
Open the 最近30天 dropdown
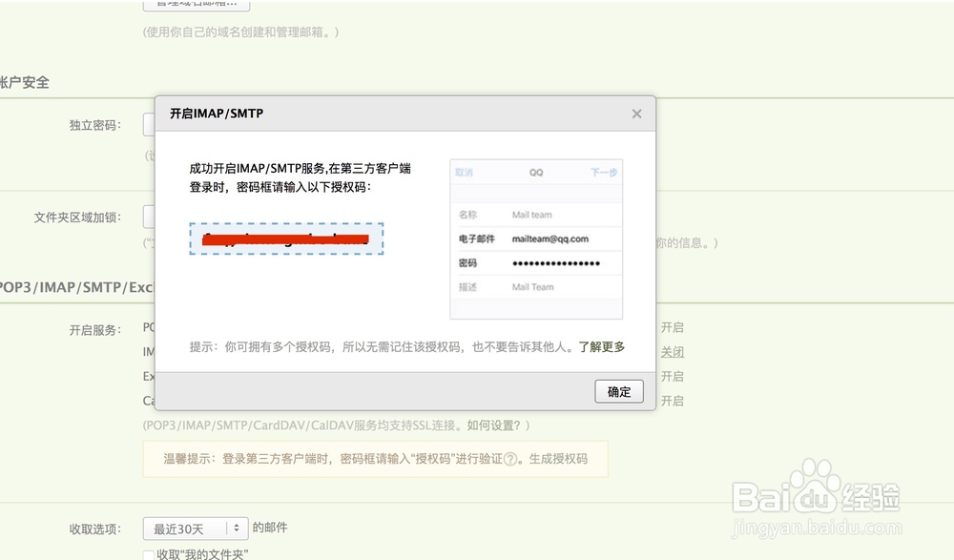196,529
